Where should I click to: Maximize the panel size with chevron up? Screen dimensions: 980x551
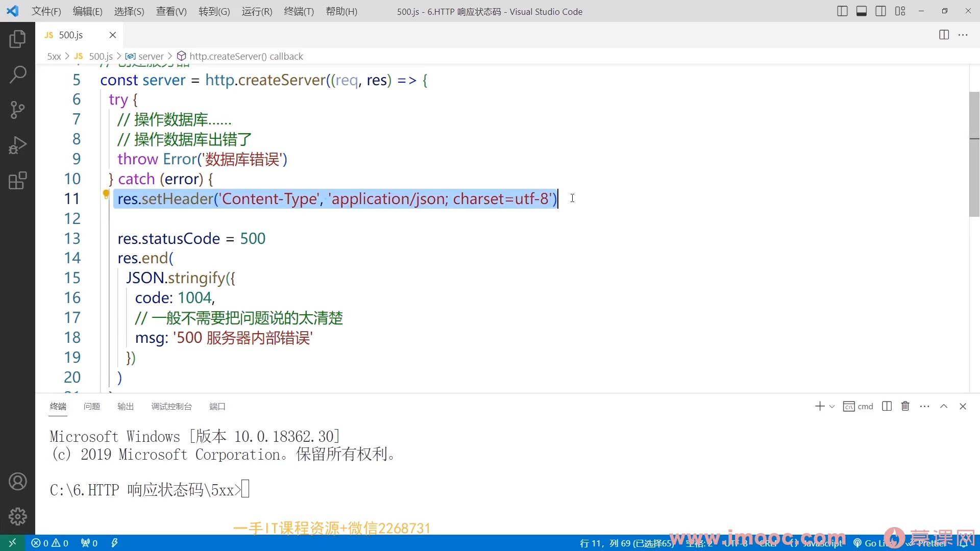click(x=944, y=406)
